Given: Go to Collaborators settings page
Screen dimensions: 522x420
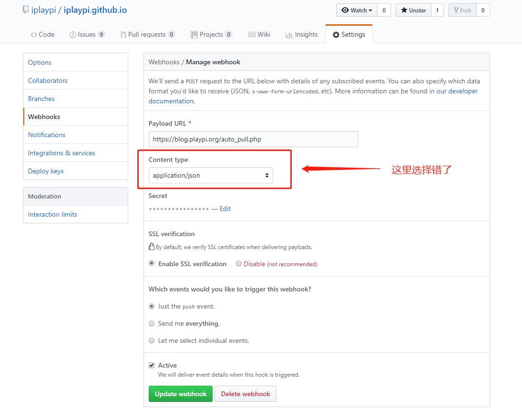Looking at the screenshot, I should tap(76, 80).
